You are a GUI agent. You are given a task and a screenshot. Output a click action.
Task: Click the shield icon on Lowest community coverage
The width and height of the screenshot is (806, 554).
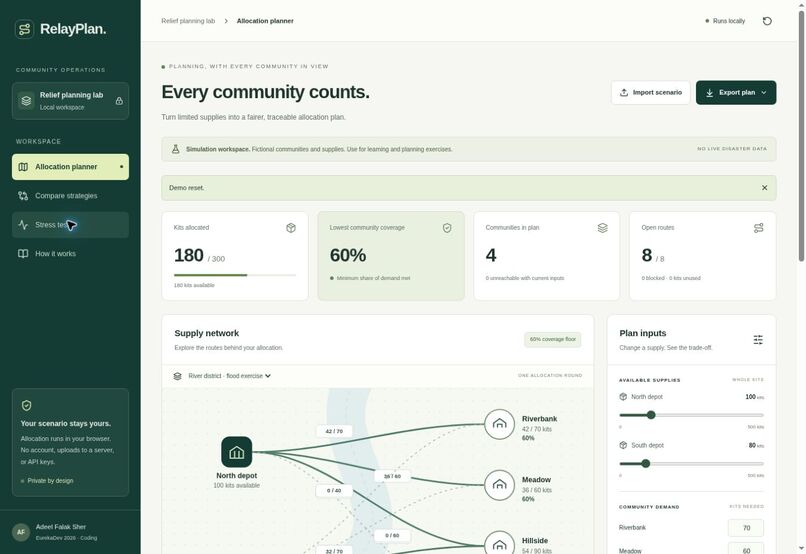point(447,228)
